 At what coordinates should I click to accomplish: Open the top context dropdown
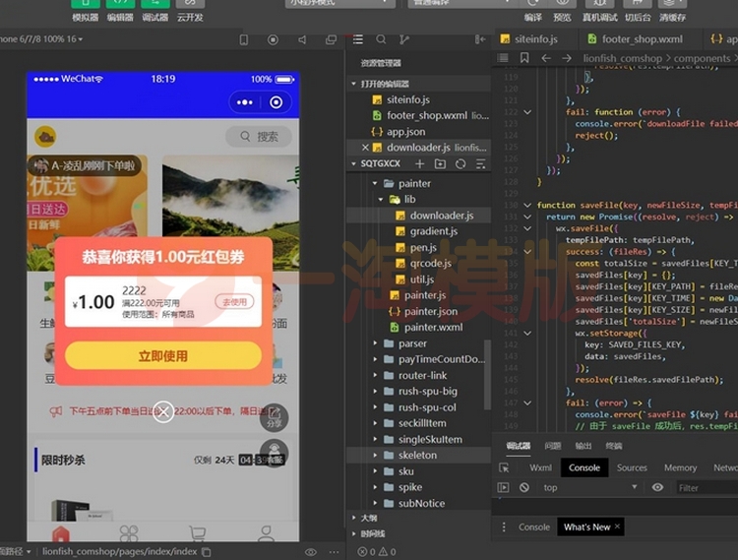click(x=590, y=487)
